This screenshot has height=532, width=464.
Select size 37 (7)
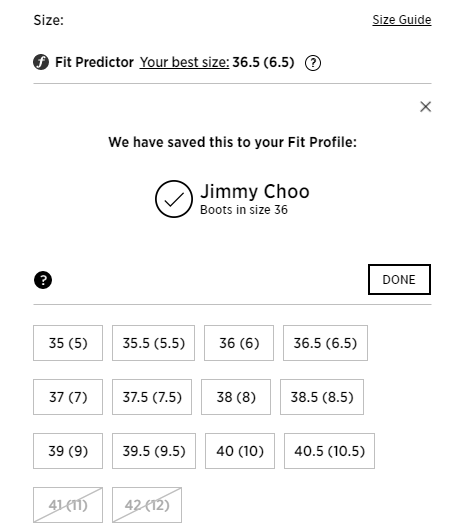(68, 397)
